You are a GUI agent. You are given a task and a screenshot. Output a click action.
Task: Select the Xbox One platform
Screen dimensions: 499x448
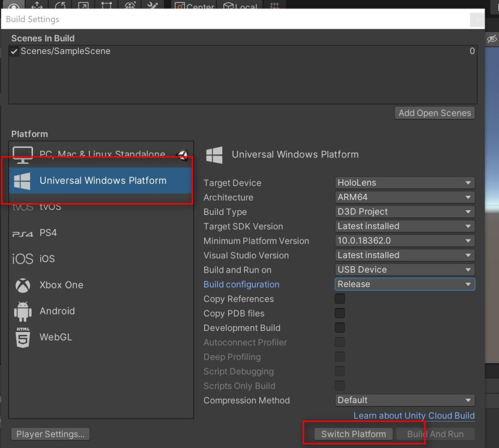101,285
